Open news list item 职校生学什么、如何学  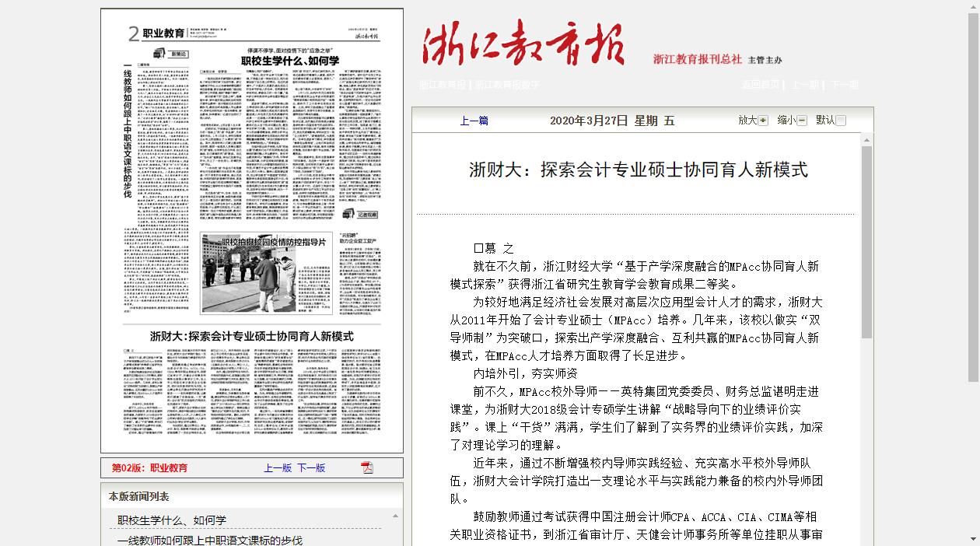pos(172,520)
